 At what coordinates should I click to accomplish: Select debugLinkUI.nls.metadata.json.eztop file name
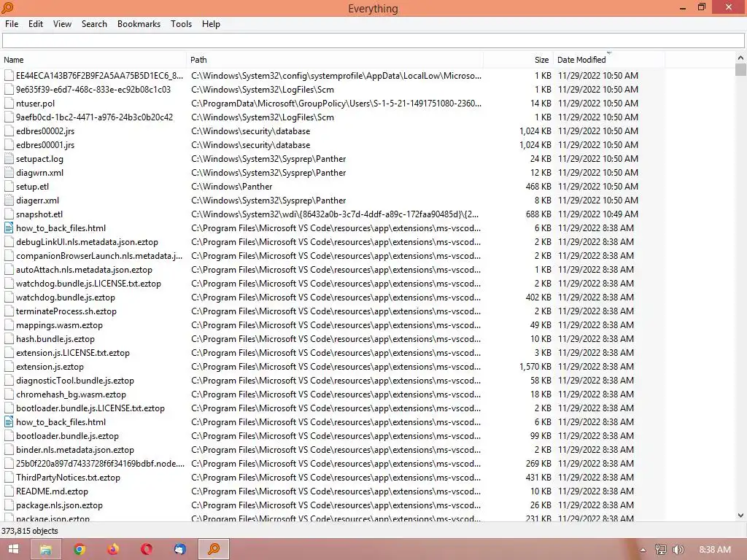tap(88, 242)
